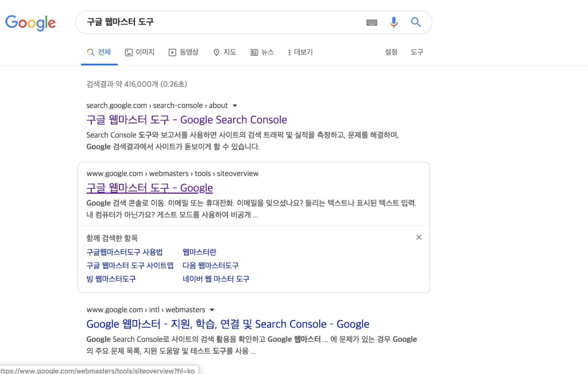Switch to the '동영상' tab
Screen dimensions: 588x374
183,52
